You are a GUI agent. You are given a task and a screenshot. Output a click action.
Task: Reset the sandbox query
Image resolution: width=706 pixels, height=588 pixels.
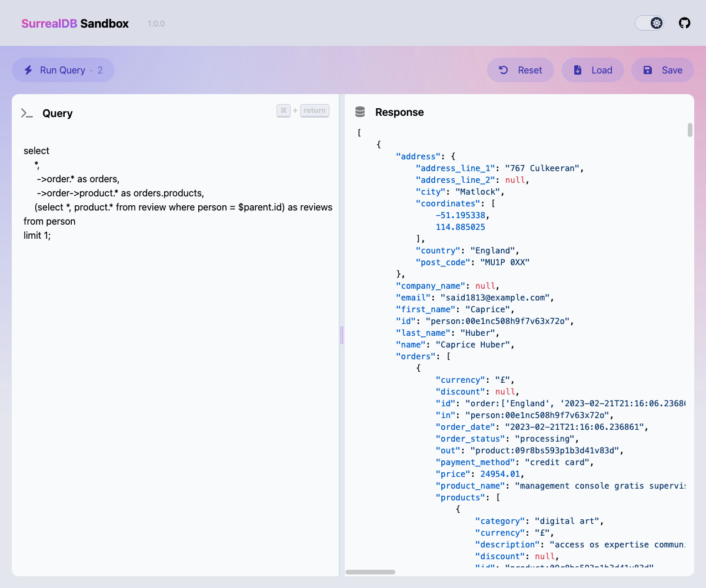coord(521,70)
